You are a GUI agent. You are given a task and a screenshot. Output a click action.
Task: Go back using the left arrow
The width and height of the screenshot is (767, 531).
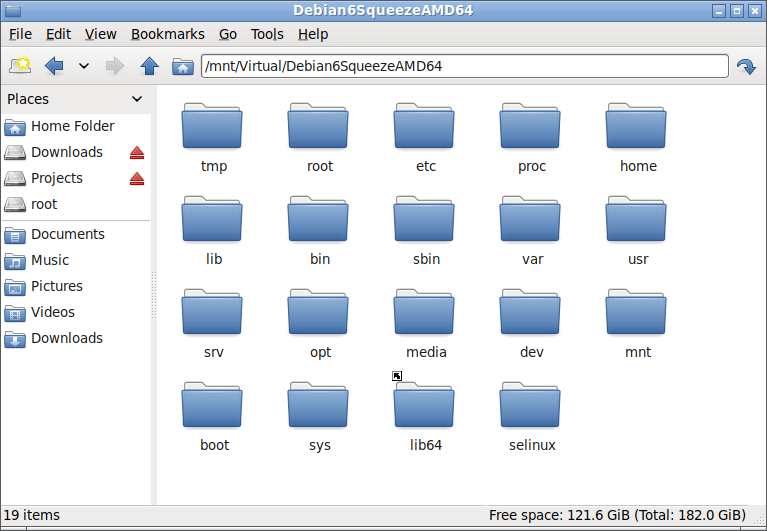click(x=54, y=66)
